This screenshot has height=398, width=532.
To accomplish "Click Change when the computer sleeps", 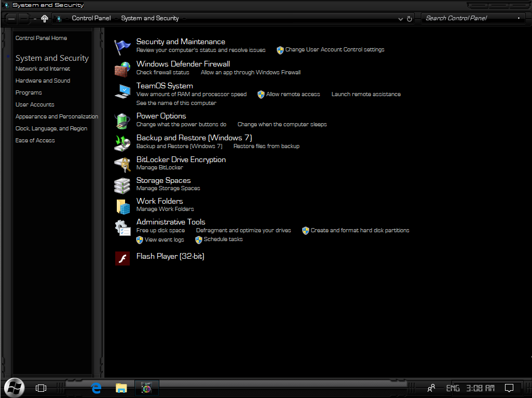I will [282, 124].
